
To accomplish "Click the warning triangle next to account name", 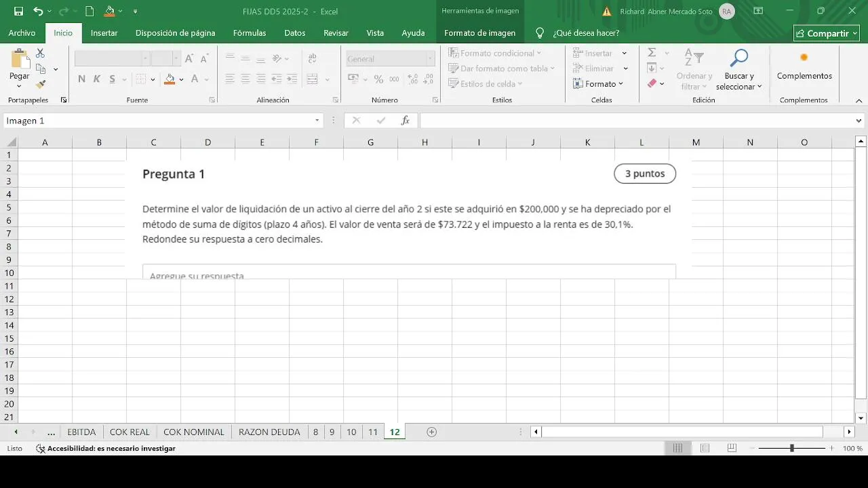I will click(607, 12).
